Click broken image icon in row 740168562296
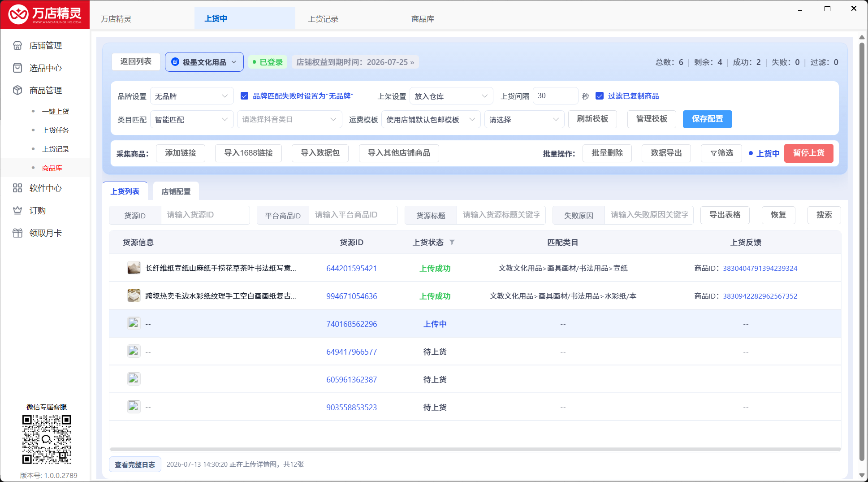The width and height of the screenshot is (868, 482). 134,323
